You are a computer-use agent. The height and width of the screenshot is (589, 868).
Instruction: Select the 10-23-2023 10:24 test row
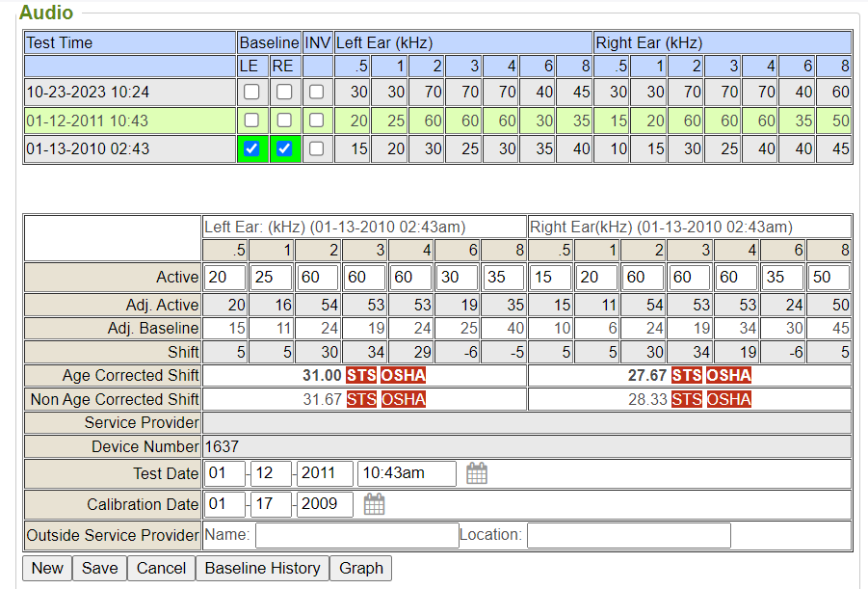(129, 93)
